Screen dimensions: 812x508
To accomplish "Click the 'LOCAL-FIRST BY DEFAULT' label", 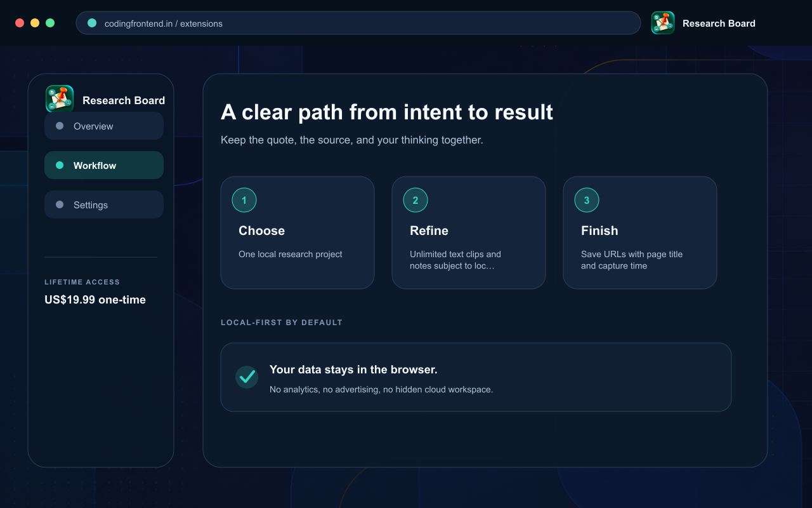I will (x=282, y=323).
